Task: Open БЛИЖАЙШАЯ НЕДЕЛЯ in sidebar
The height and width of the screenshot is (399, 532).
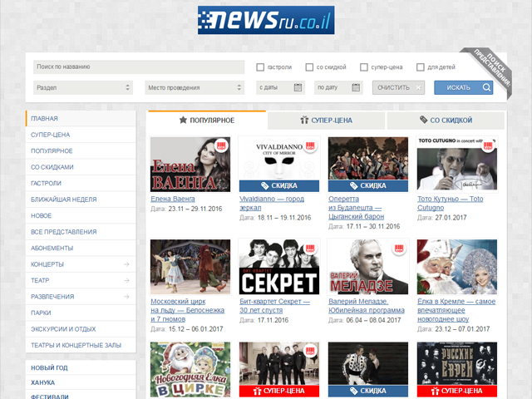Action: 81,199
